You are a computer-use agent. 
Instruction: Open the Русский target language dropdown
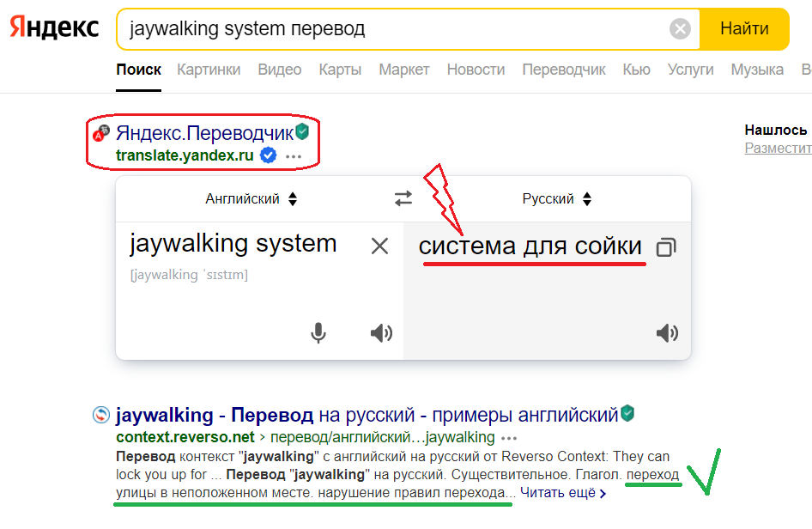point(557,199)
